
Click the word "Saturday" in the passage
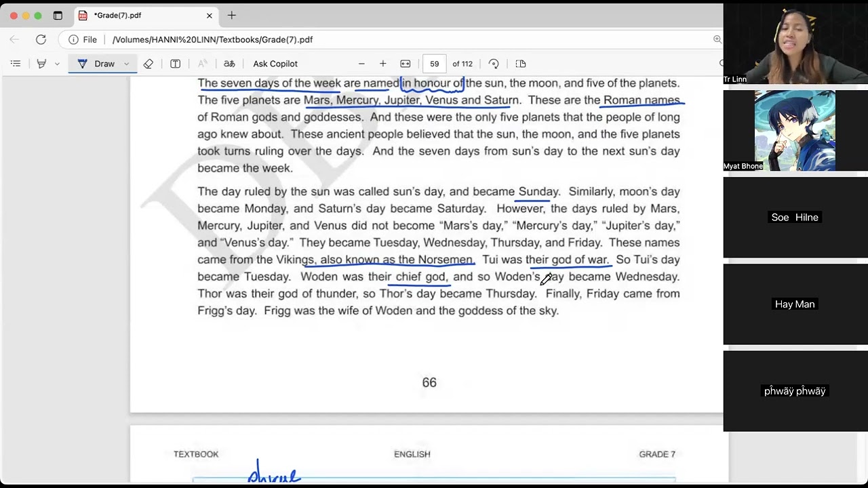tap(460, 209)
